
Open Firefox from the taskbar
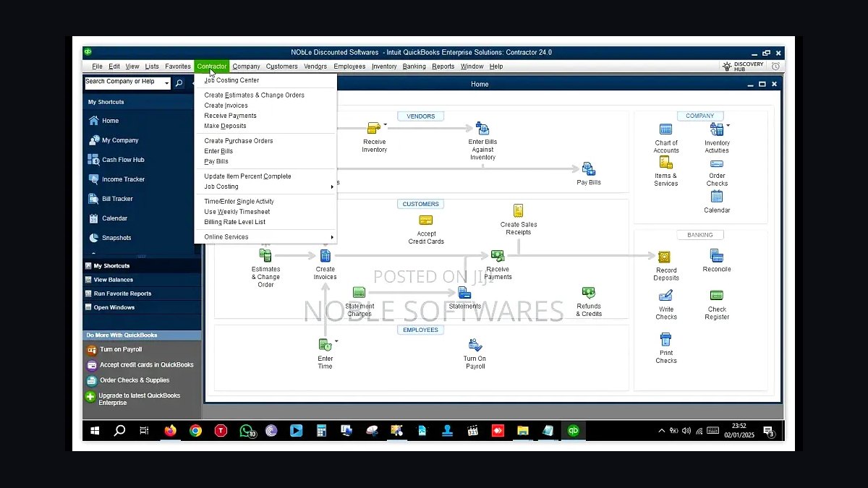tap(170, 431)
